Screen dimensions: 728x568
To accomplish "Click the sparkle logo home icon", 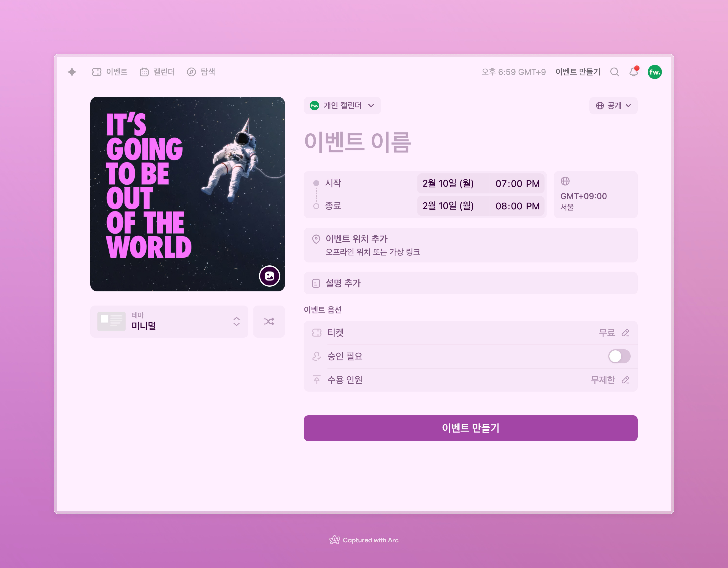I will point(72,72).
